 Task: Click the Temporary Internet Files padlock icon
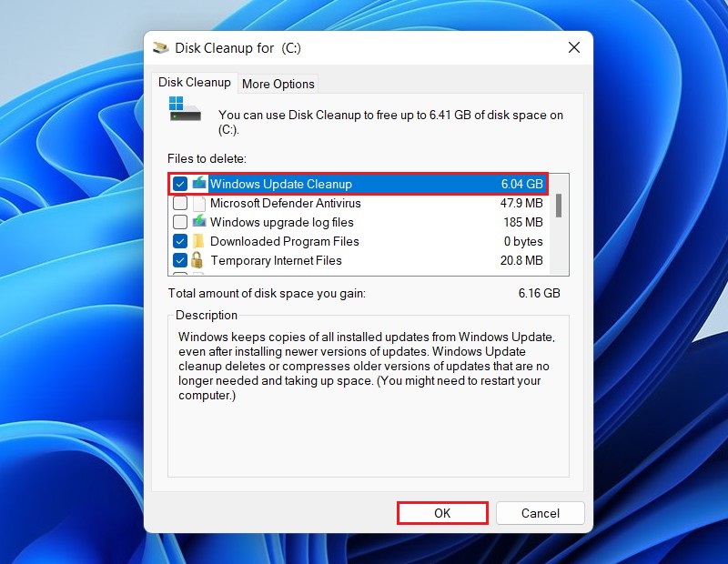197,260
